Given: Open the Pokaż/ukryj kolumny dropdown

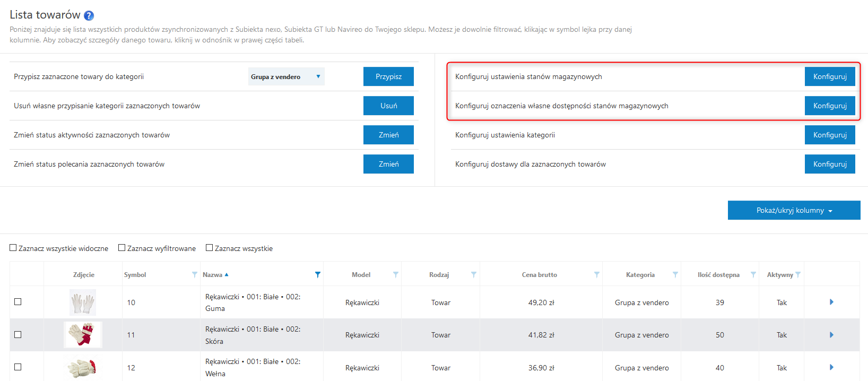Looking at the screenshot, I should (x=794, y=211).
